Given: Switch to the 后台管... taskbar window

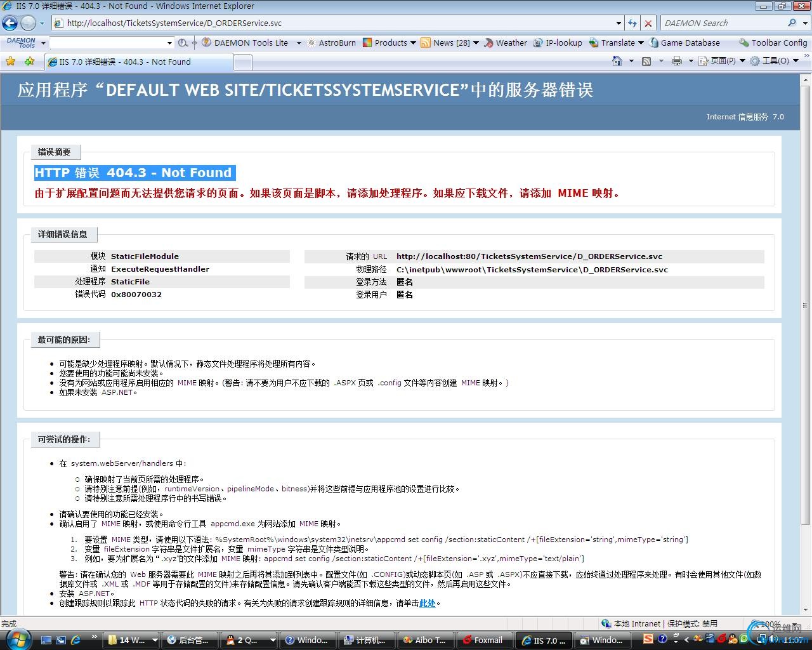Looking at the screenshot, I should 189,640.
